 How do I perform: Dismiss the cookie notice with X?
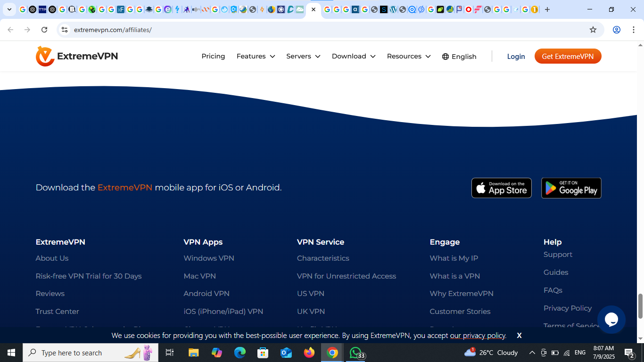tap(519, 336)
